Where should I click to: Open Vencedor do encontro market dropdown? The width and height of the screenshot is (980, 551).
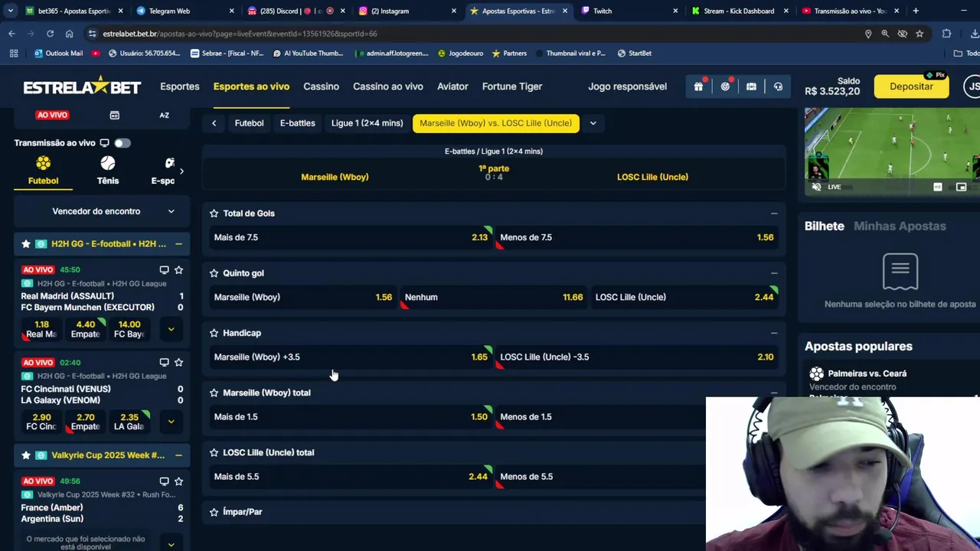(x=102, y=211)
